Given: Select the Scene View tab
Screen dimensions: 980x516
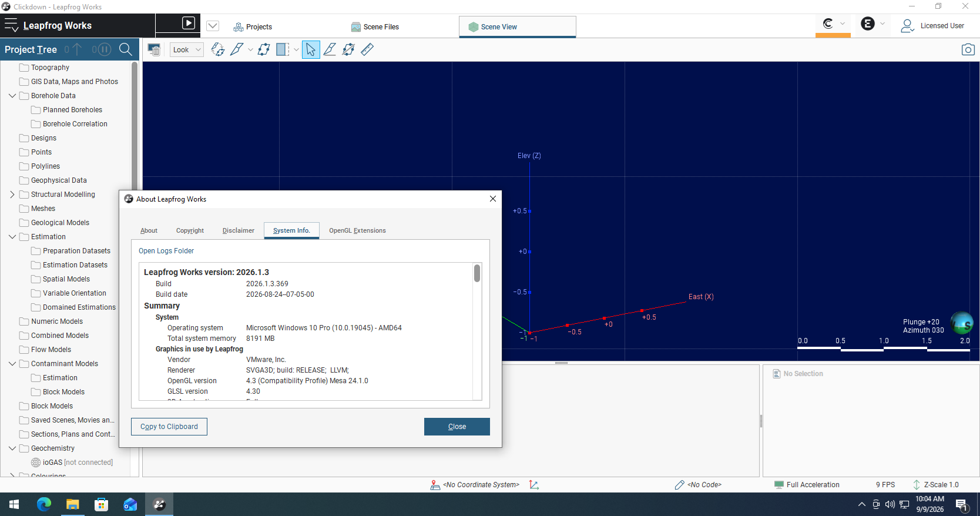Looking at the screenshot, I should 517,26.
